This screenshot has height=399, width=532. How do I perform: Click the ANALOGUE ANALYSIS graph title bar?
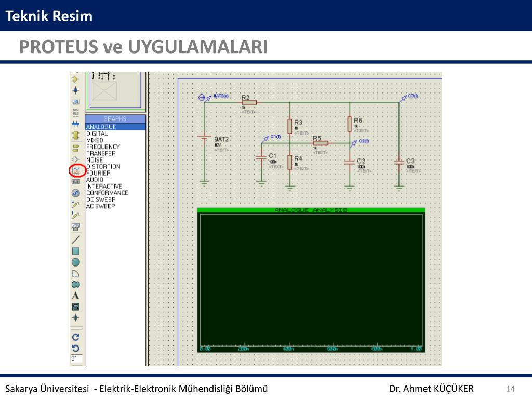[x=311, y=210]
